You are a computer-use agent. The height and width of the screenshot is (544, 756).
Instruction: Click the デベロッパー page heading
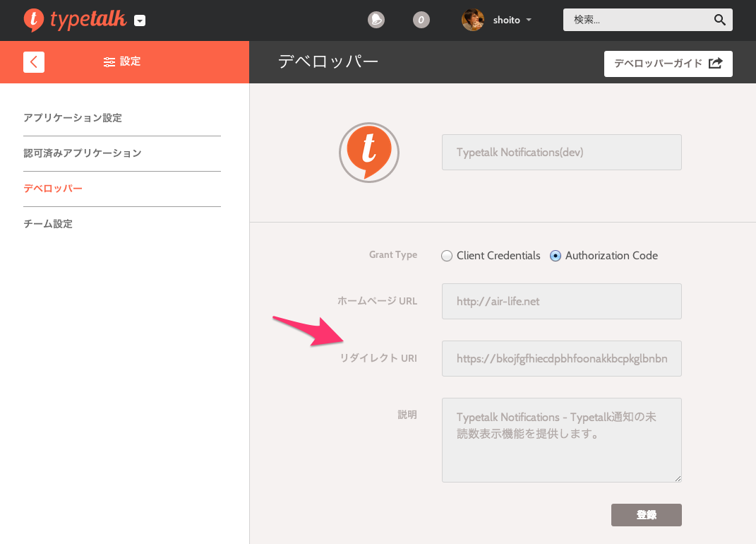pyautogui.click(x=328, y=61)
